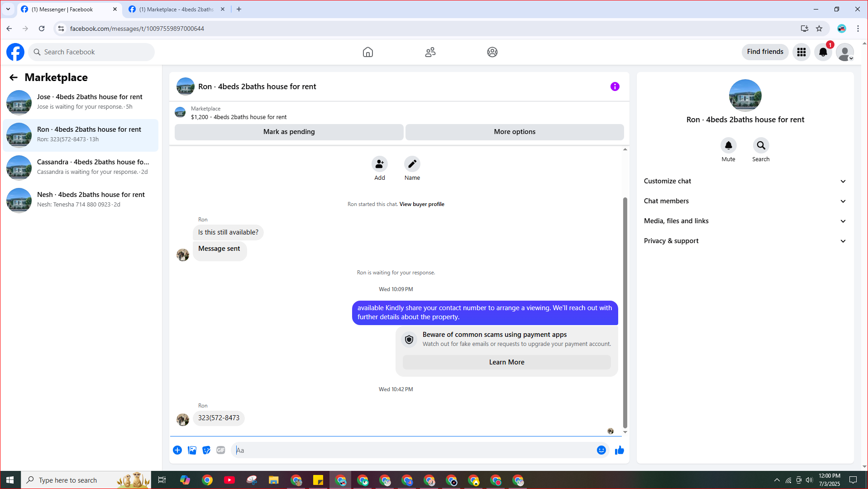Open Nesh's house for rent conversation
Screen dimensions: 868x489
81,200
